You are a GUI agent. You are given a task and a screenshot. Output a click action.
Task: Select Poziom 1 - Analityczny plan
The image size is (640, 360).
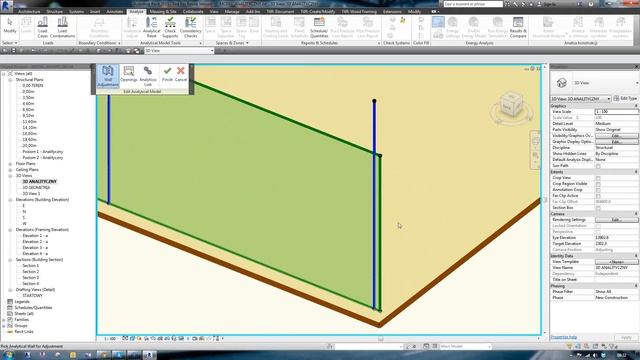[x=42, y=152]
